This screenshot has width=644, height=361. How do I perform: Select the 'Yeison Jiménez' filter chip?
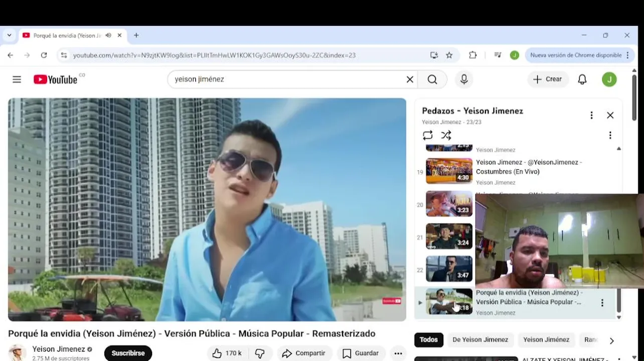click(x=546, y=340)
